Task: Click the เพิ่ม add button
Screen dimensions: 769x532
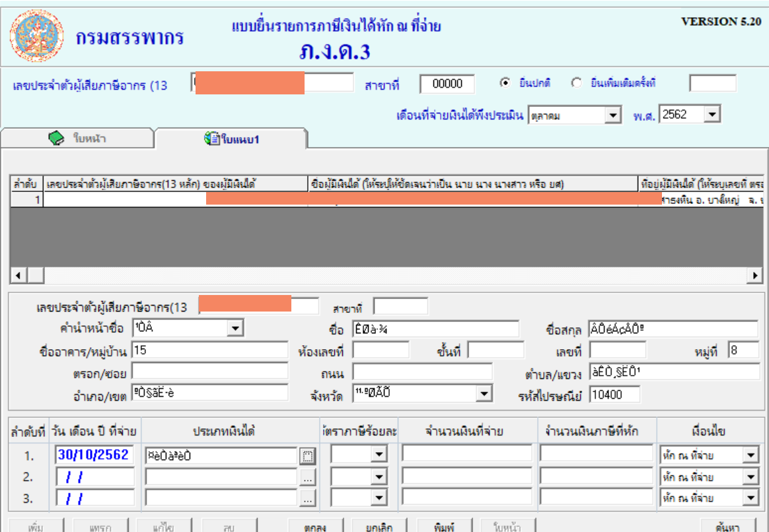Action: [36, 526]
